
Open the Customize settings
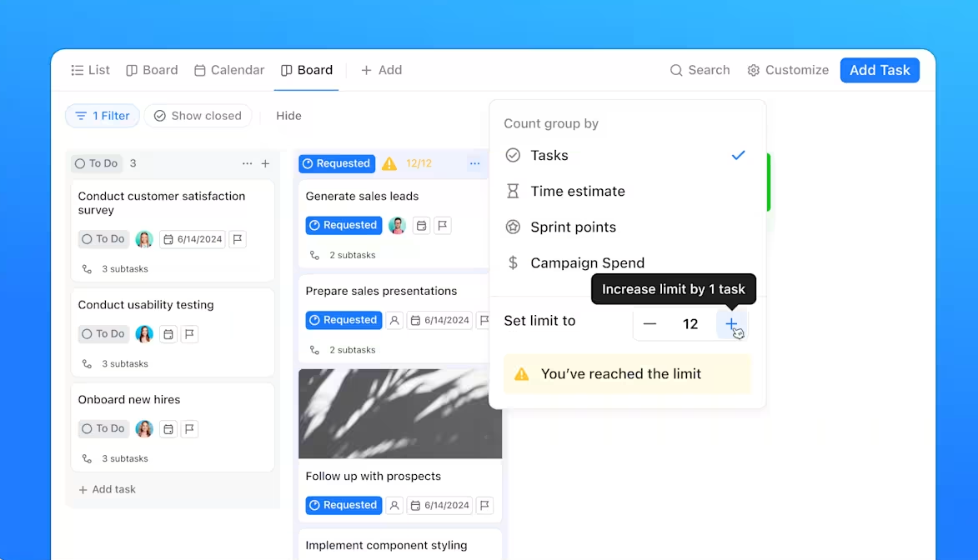tap(789, 70)
